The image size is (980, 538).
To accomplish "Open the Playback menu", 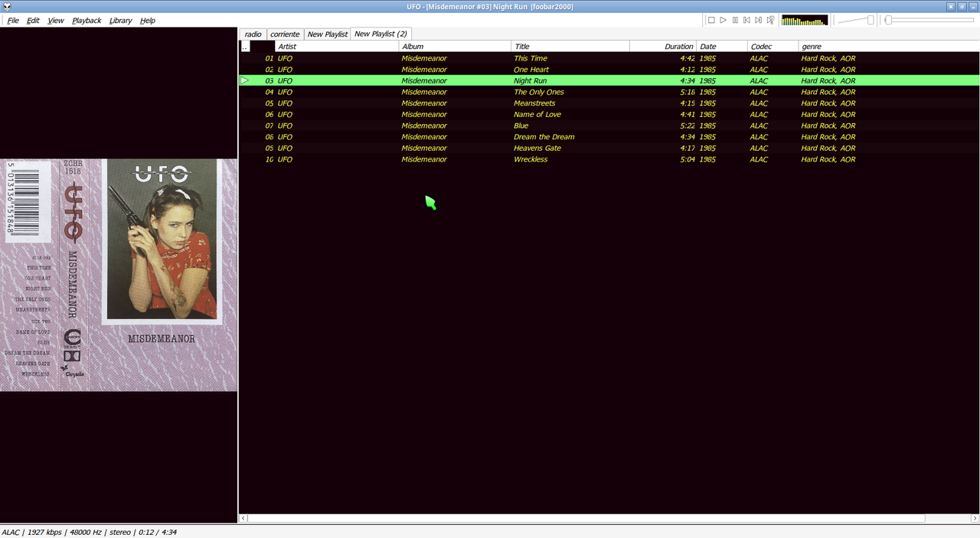I will [x=87, y=21].
